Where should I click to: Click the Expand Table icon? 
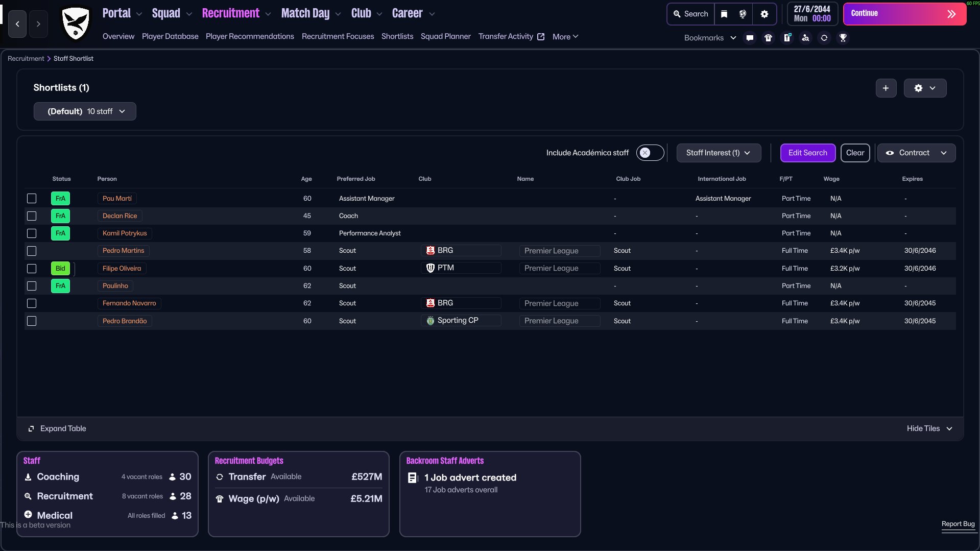[x=31, y=429]
